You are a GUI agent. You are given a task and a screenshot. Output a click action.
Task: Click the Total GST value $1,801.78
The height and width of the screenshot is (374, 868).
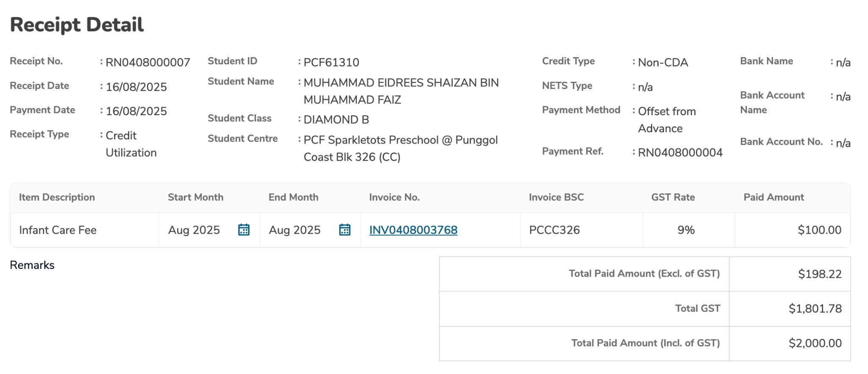(x=815, y=309)
